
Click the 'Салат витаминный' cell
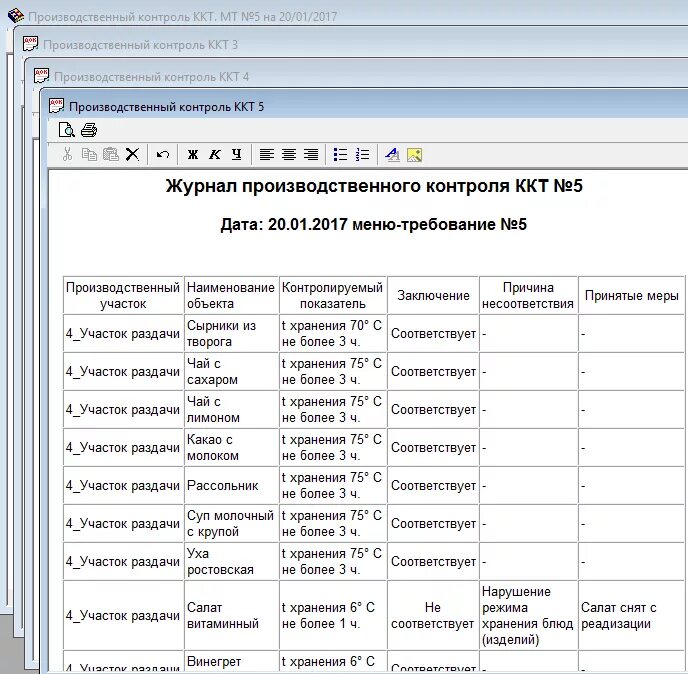231,615
